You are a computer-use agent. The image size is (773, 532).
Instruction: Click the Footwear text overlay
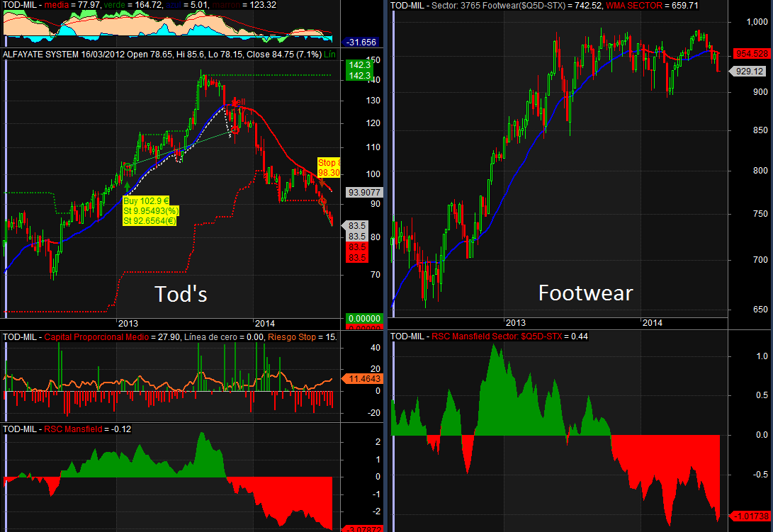click(x=585, y=293)
